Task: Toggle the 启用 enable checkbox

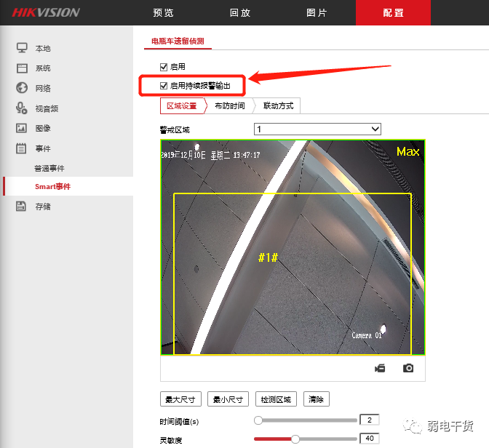Action: click(164, 67)
